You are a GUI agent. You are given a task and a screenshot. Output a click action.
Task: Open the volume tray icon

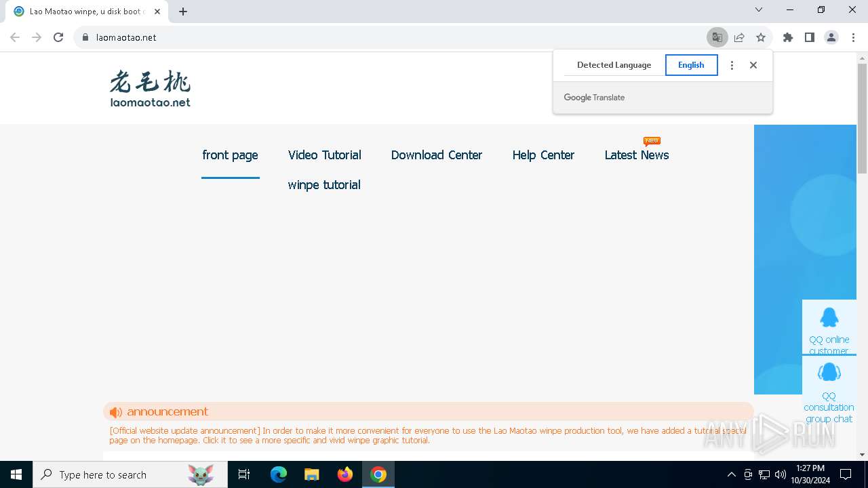pos(781,474)
